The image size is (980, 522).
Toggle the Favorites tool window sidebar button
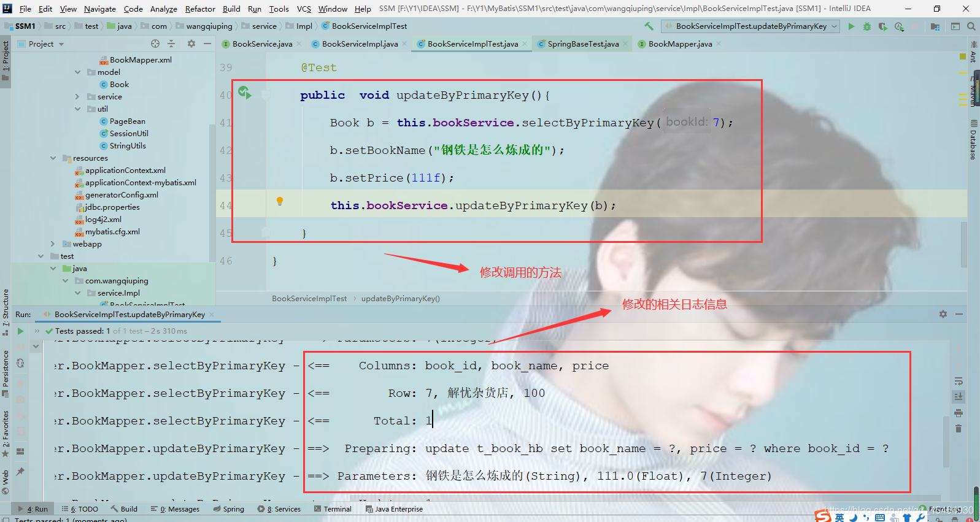point(6,433)
